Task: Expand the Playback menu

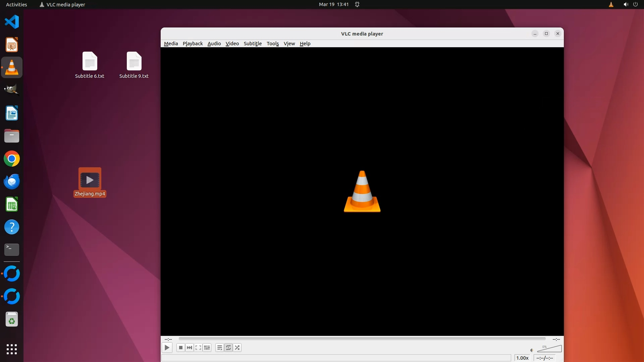Action: 193,44
